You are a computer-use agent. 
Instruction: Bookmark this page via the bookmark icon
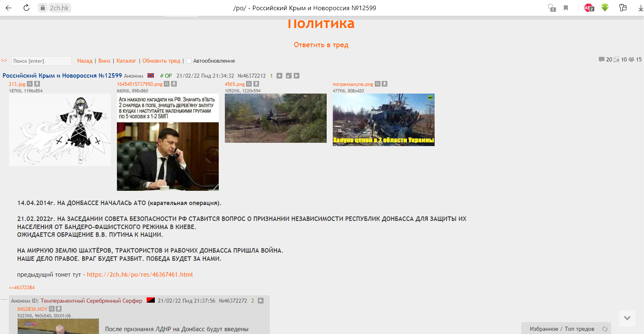point(566,8)
